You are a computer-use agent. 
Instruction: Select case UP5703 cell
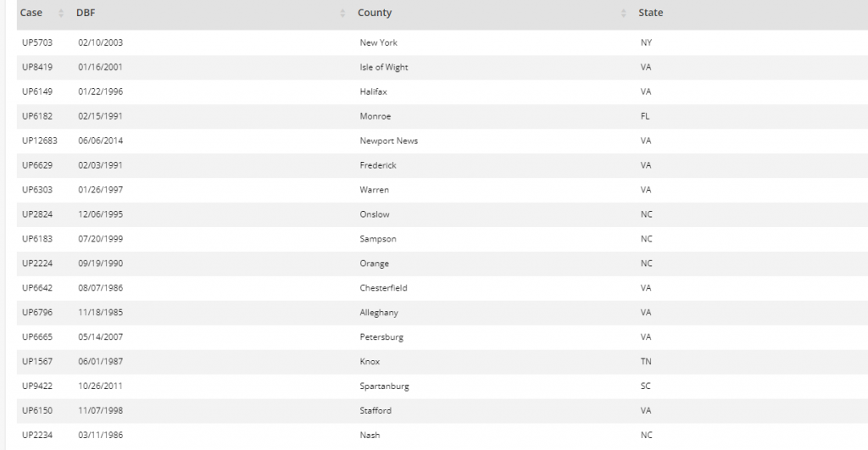[x=37, y=43]
